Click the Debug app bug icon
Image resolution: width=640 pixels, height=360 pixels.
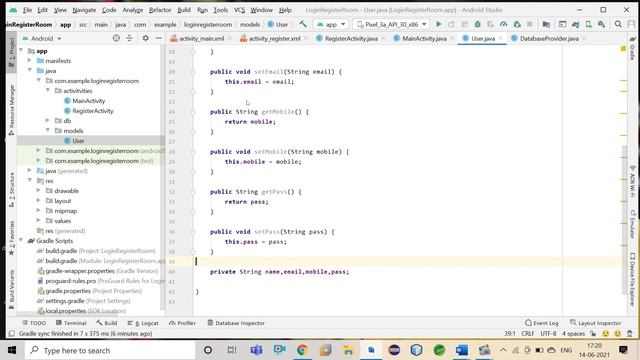(x=477, y=24)
